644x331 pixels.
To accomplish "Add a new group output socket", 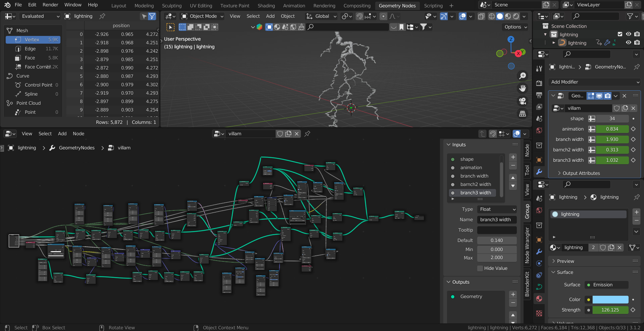I will [513, 294].
